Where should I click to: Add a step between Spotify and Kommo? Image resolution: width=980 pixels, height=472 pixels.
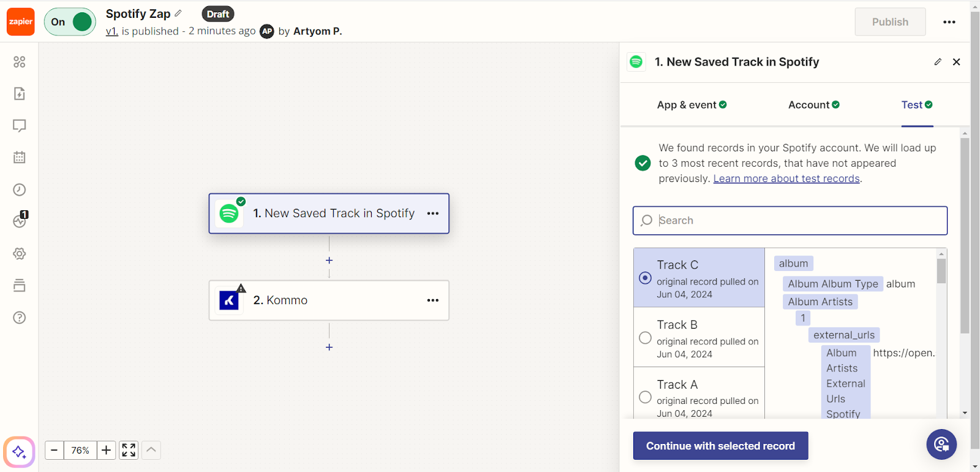click(x=329, y=261)
